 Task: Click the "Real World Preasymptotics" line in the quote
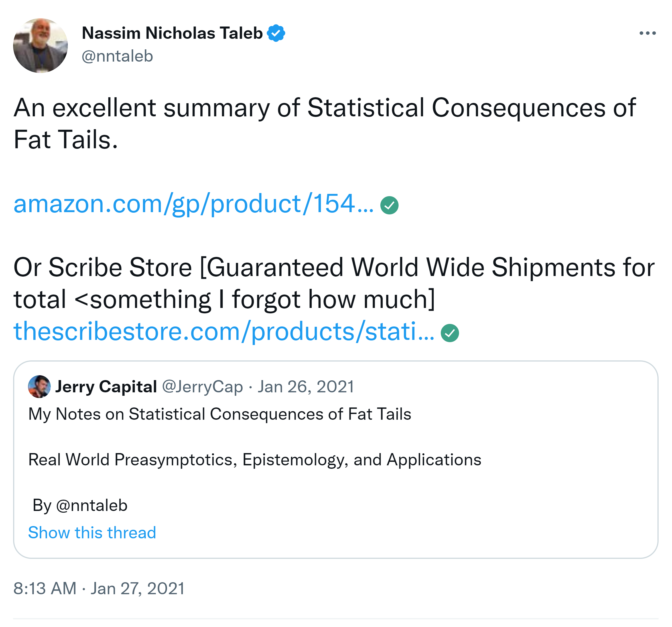tap(255, 460)
